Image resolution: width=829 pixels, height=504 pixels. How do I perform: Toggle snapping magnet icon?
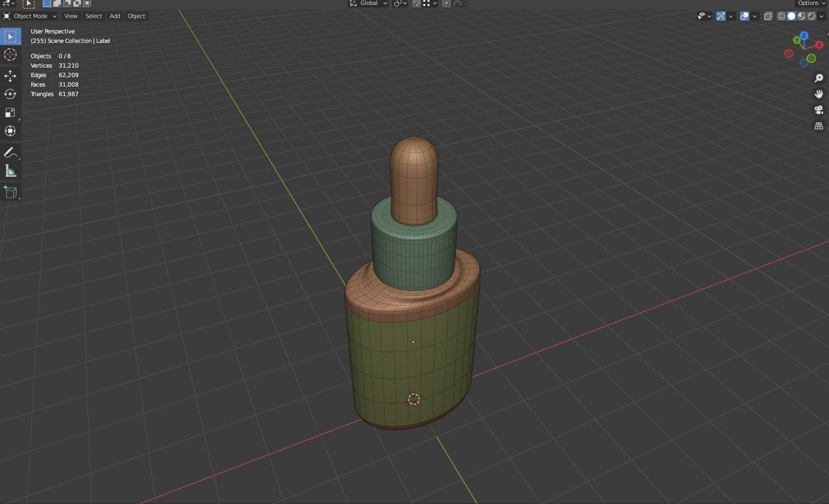coord(416,3)
